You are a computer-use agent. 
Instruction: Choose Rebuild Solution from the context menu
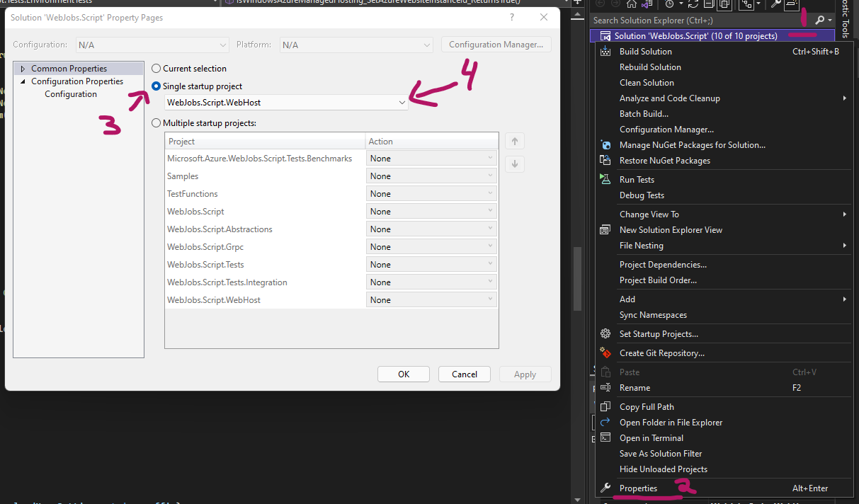click(x=650, y=67)
